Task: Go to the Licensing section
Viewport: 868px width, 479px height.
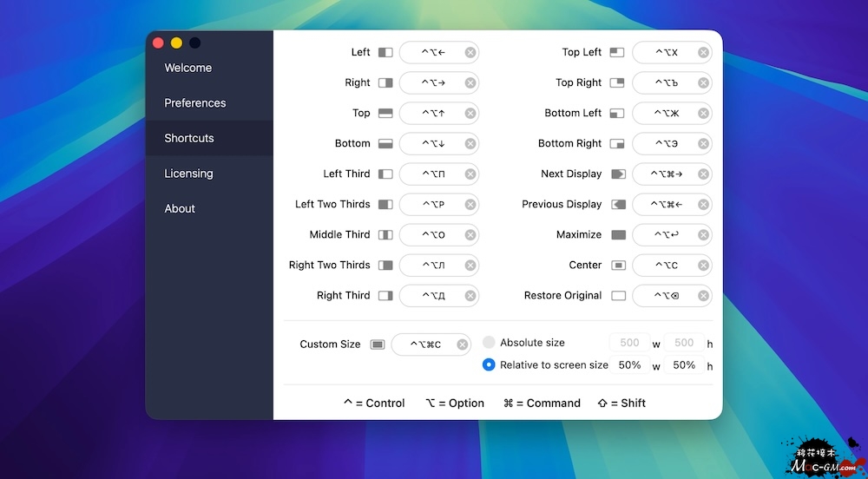Action: pos(188,174)
